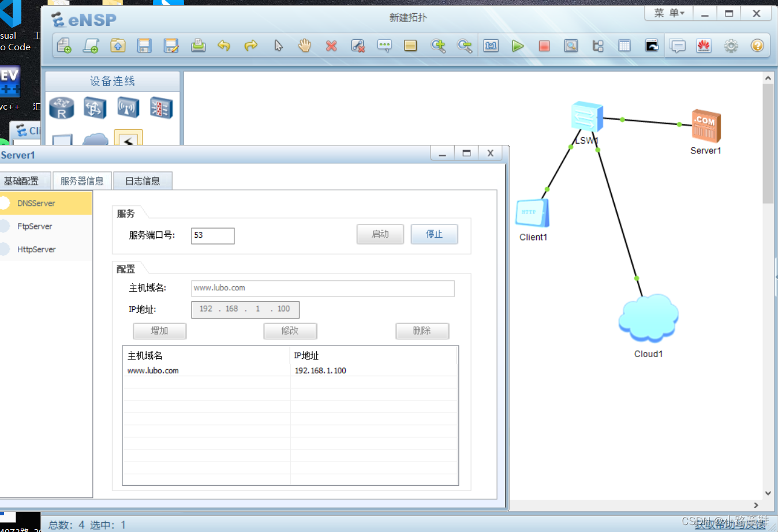The image size is (778, 532).
Task: Choose the switch device category
Action: pyautogui.click(x=95, y=108)
